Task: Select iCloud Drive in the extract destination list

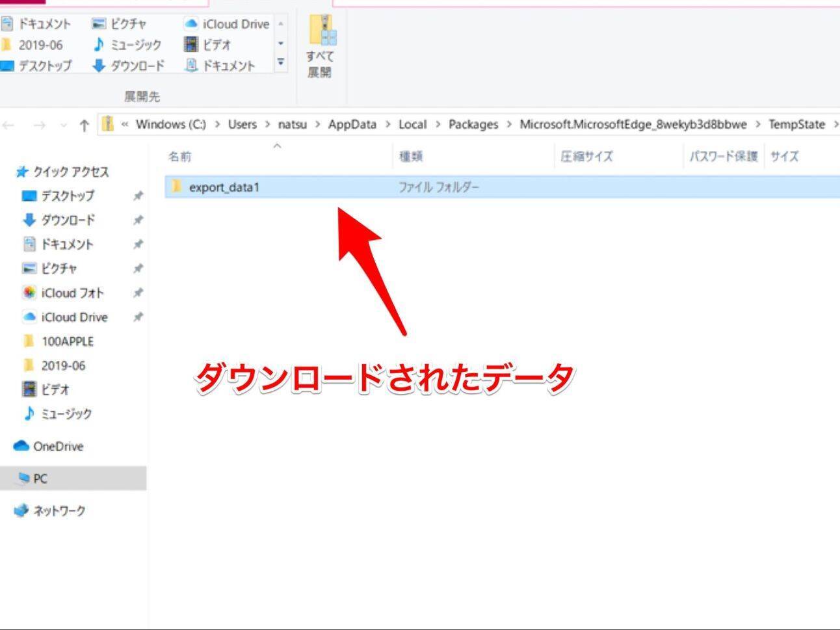Action: [235, 24]
